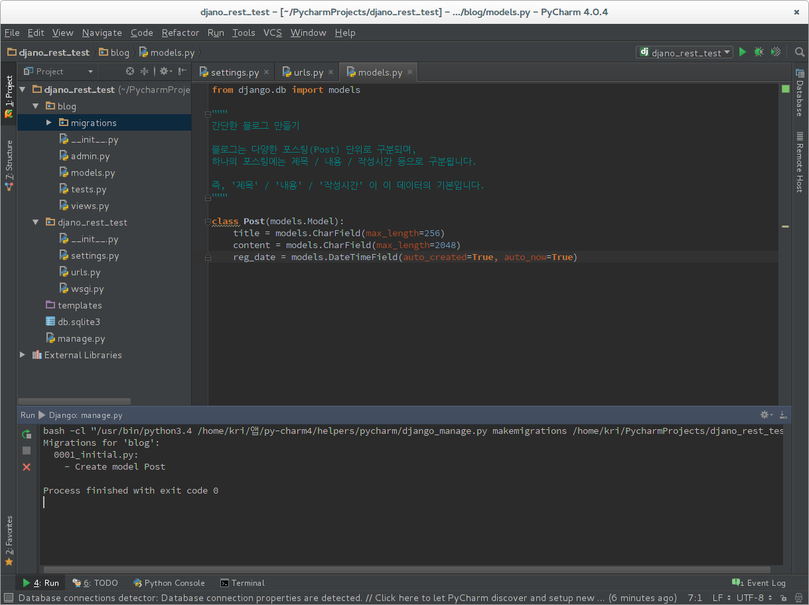Open the Favorites tool window
The width and height of the screenshot is (809, 605).
coord(9,540)
